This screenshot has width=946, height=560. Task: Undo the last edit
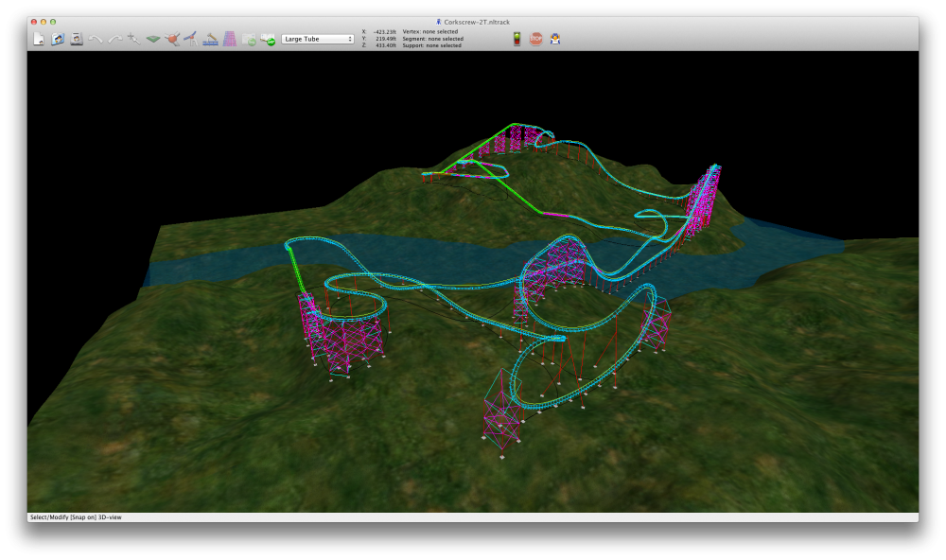click(96, 39)
